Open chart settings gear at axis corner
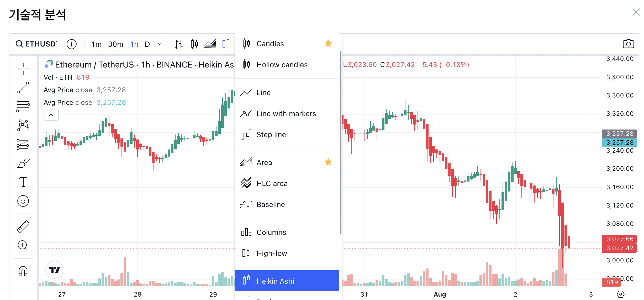644x300 pixels. coord(620,294)
